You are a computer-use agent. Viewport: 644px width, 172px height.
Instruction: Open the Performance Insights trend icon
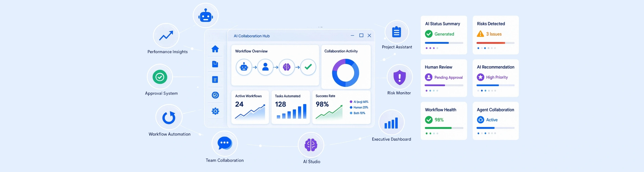click(x=166, y=36)
